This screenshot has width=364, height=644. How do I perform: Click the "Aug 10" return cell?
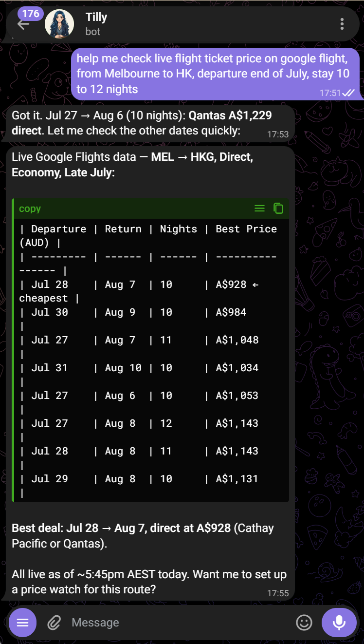click(123, 368)
